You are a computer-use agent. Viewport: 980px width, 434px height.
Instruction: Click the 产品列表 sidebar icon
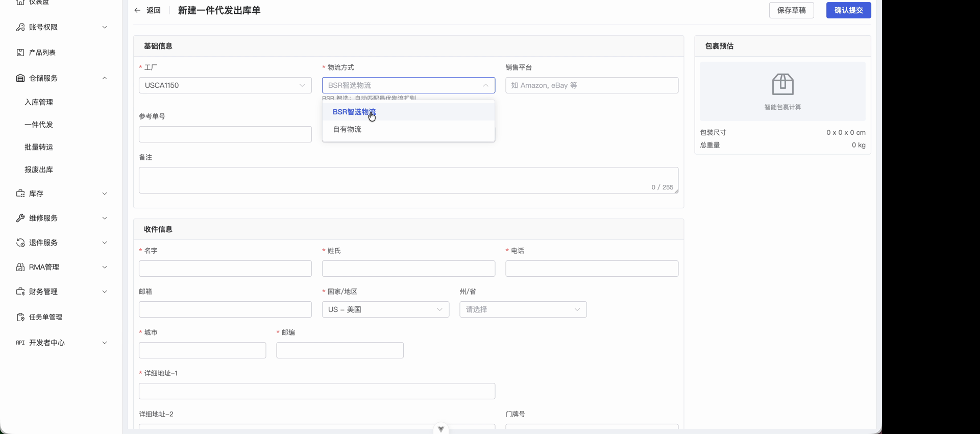tap(20, 53)
